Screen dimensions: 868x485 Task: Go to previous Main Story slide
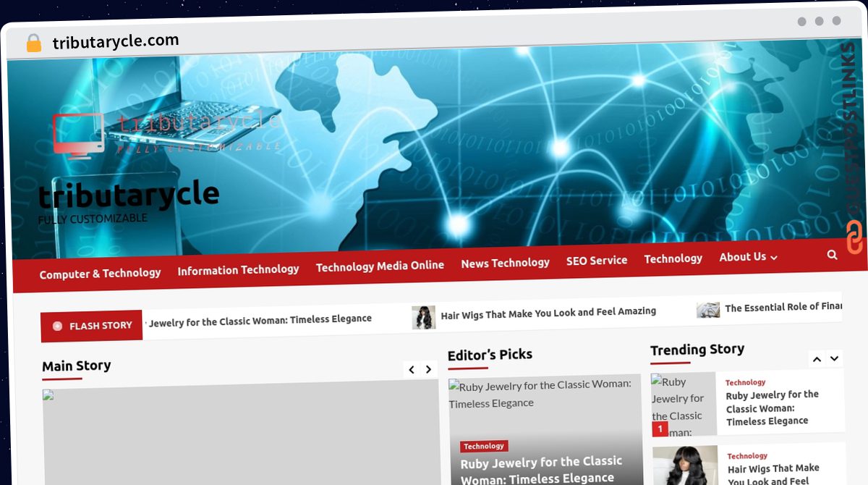pos(412,369)
